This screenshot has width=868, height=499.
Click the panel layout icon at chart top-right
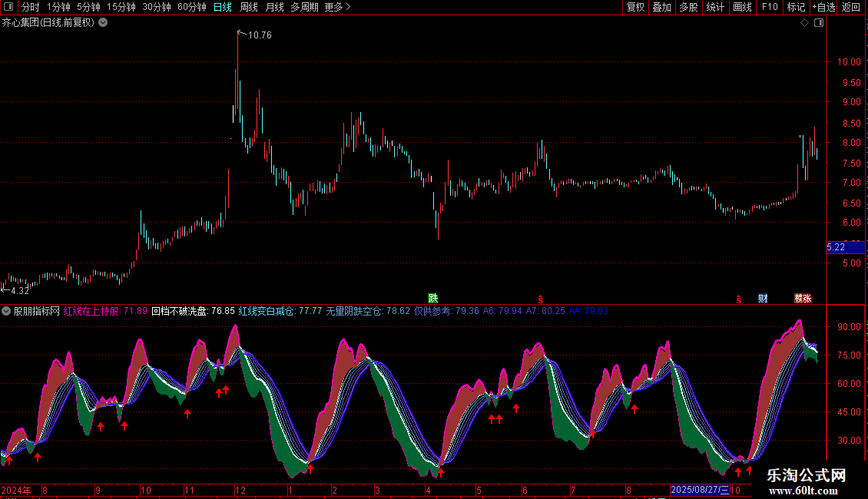coord(818,23)
